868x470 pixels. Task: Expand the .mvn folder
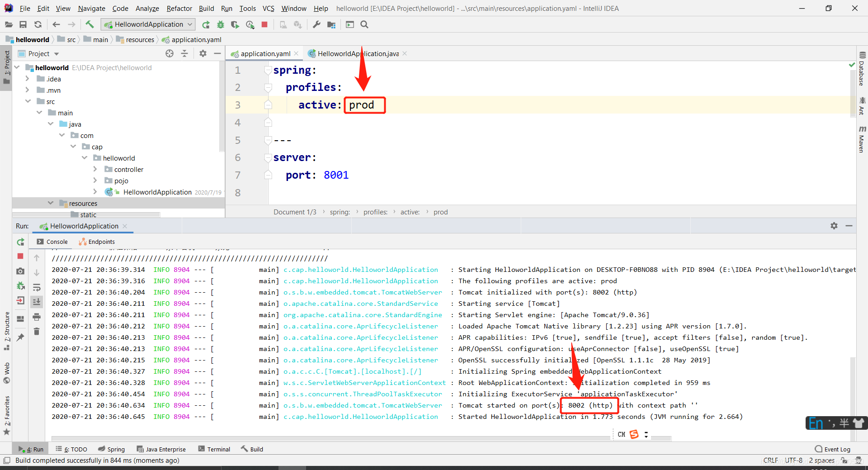pos(28,90)
